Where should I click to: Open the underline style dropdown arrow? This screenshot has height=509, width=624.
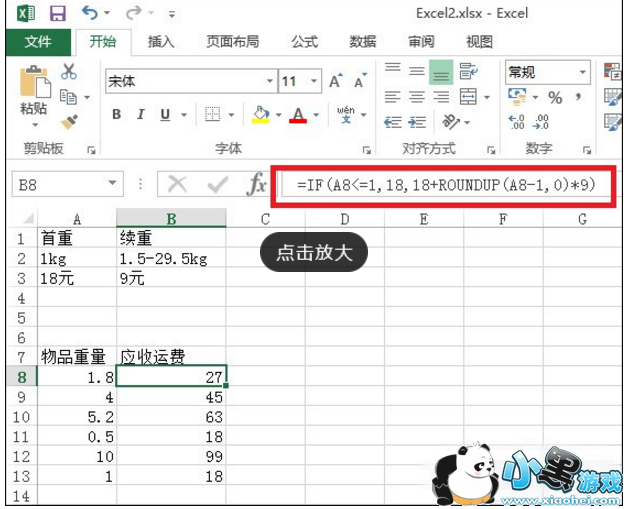(184, 115)
